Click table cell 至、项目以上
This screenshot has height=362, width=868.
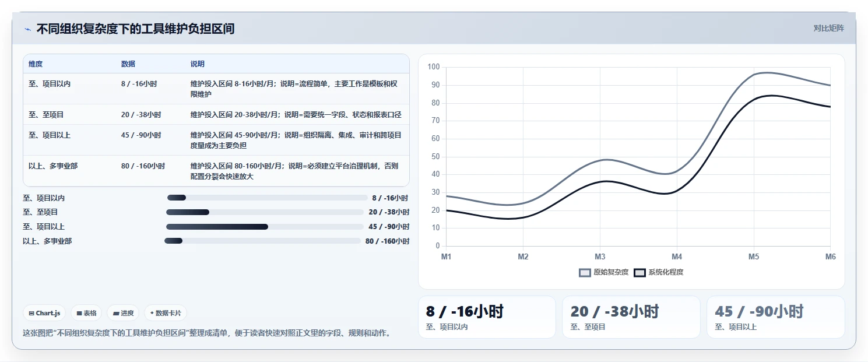[50, 135]
